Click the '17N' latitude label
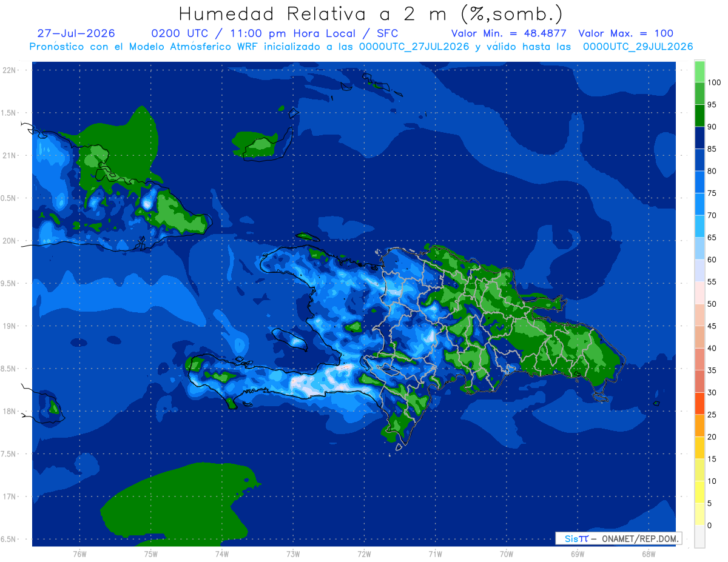 pyautogui.click(x=9, y=497)
